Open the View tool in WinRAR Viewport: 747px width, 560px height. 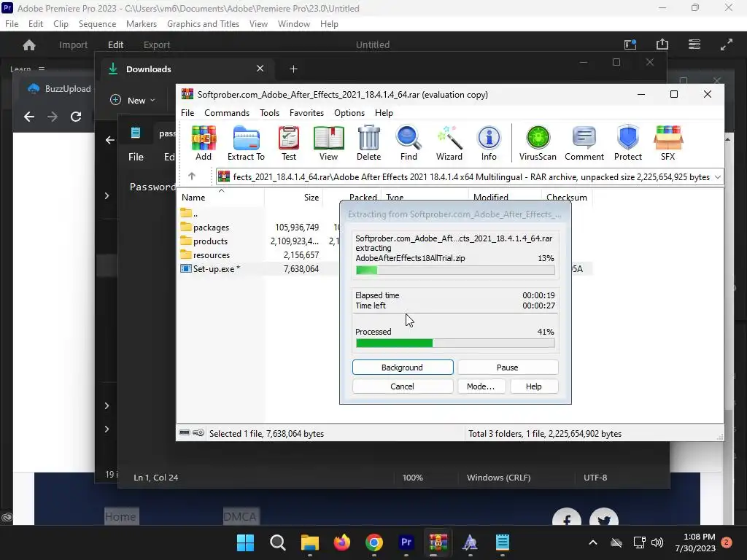tap(328, 143)
